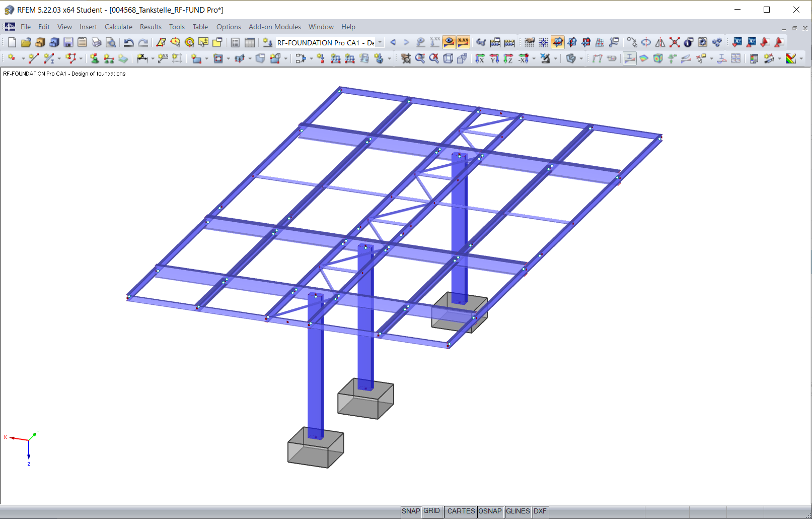Toggle OSNAP object snapping on
Viewport: 812px width, 519px height.
point(490,511)
